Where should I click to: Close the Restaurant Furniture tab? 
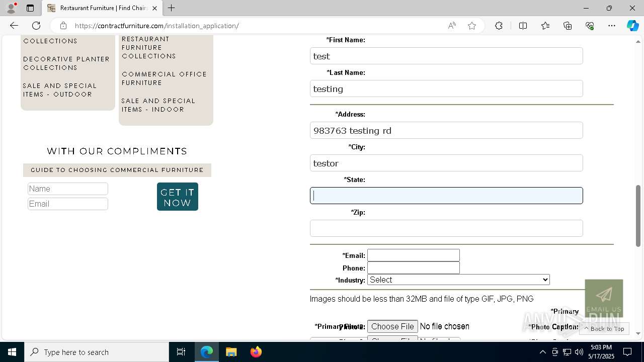pos(154,8)
